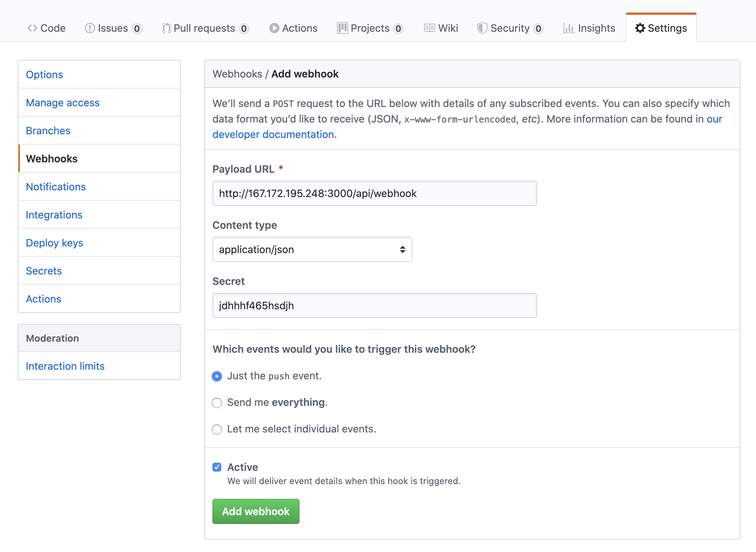Go to Branches settings
Viewport: 756px width, 552px height.
(x=99, y=131)
